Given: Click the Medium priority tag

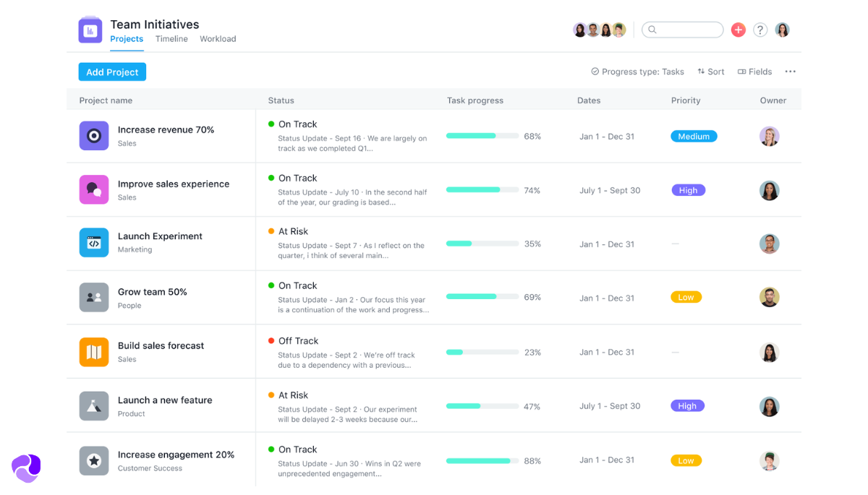Looking at the screenshot, I should point(694,136).
